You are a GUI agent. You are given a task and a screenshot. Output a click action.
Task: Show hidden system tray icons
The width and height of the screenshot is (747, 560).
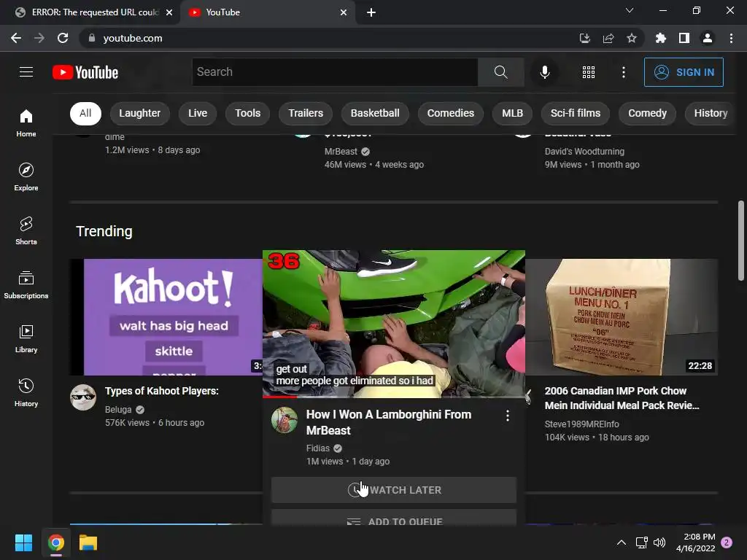[x=622, y=542]
